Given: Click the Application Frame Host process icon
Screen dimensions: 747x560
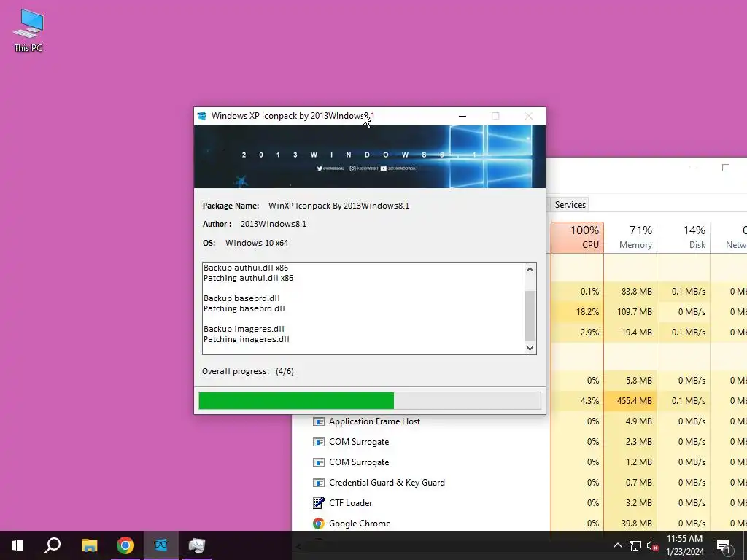Looking at the screenshot, I should [318, 421].
